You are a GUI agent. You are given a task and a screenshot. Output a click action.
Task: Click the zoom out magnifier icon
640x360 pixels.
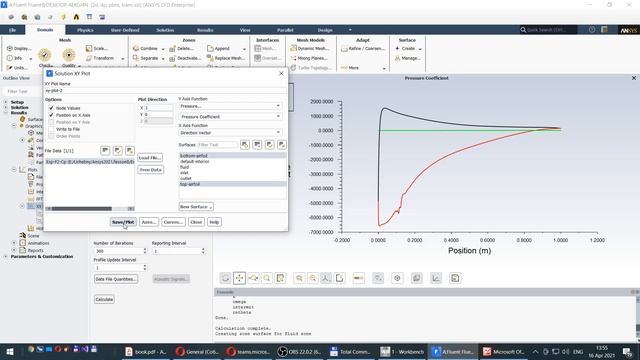313,278
